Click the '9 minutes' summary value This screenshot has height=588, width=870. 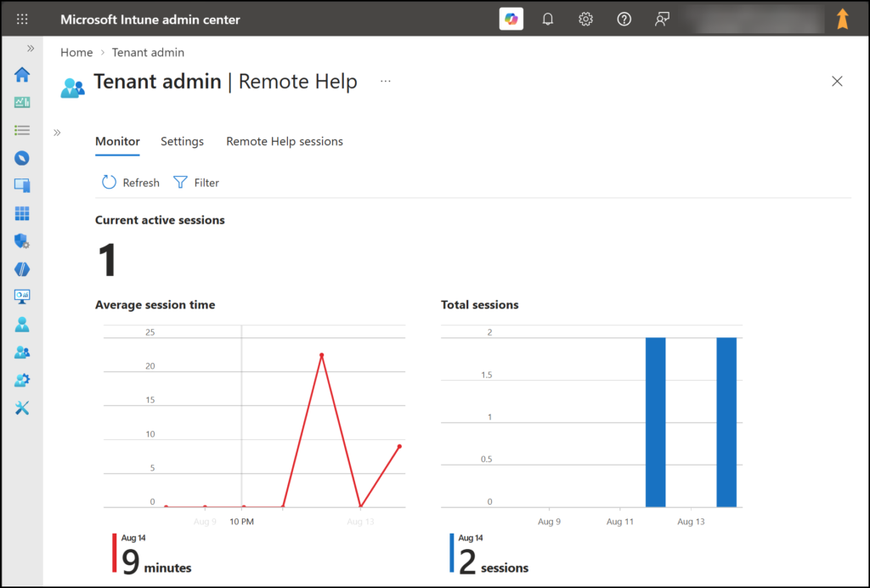156,560
